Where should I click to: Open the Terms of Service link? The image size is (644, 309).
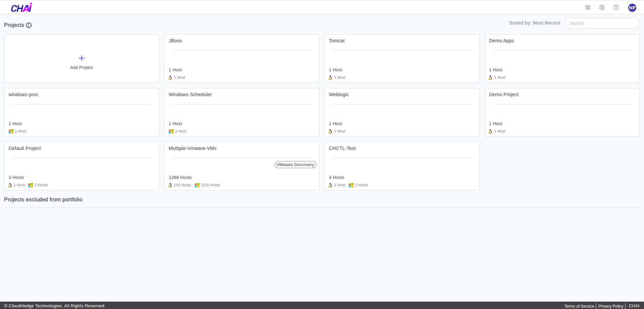coord(579,306)
